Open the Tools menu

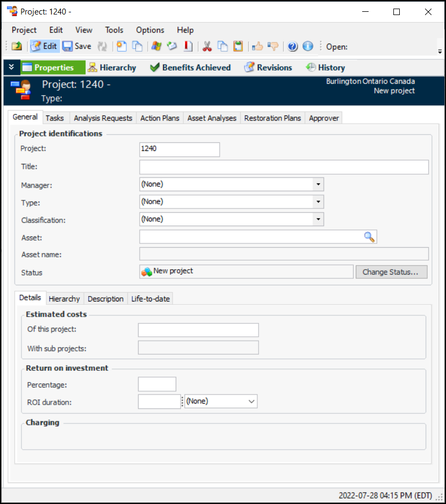114,30
